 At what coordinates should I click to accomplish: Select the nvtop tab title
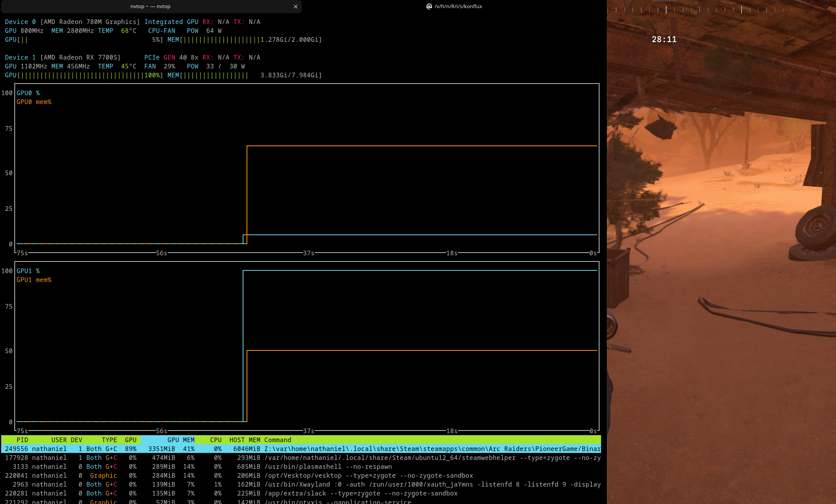(x=150, y=7)
